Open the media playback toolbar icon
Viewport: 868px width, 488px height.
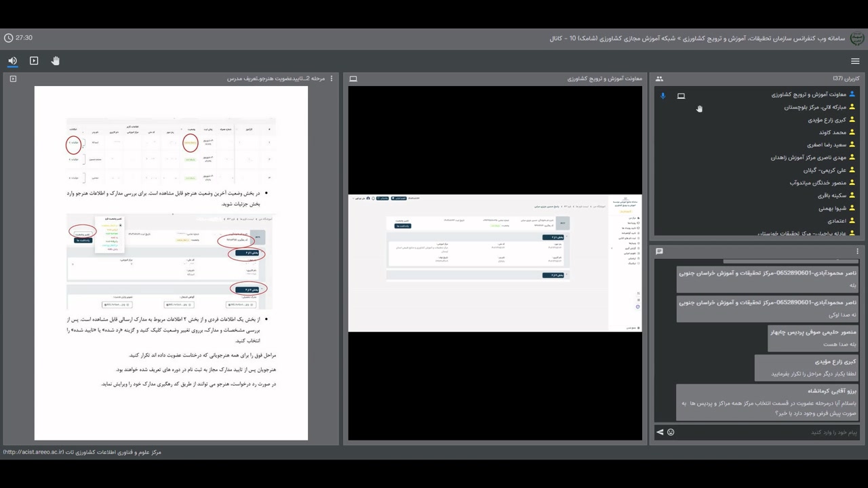click(34, 61)
